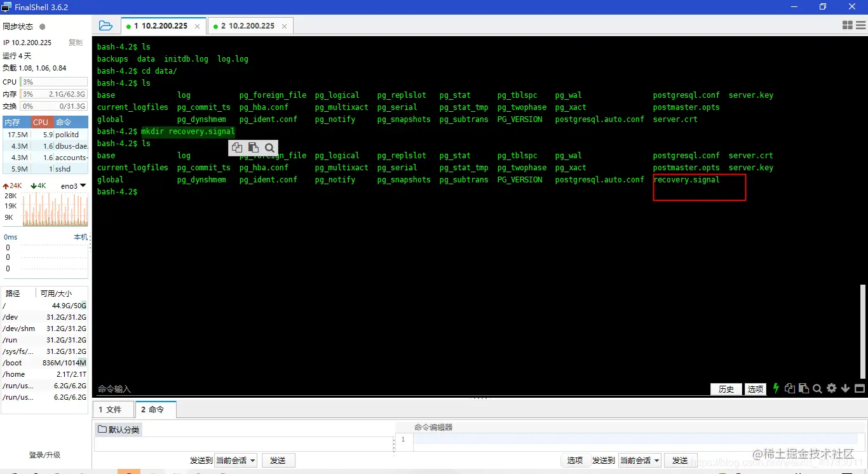Viewport: 868px width, 474px height.
Task: Open the left 当前会话 send-to dropdown
Action: point(236,460)
